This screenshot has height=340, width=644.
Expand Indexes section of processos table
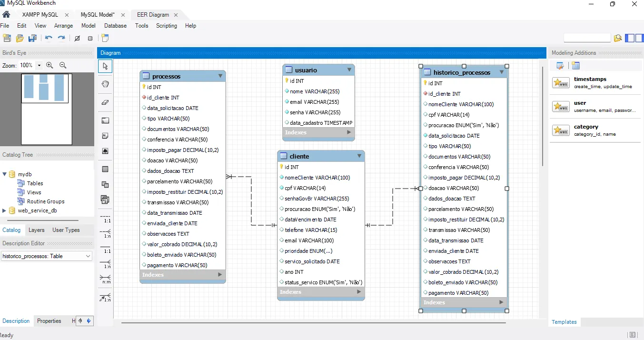click(220, 275)
